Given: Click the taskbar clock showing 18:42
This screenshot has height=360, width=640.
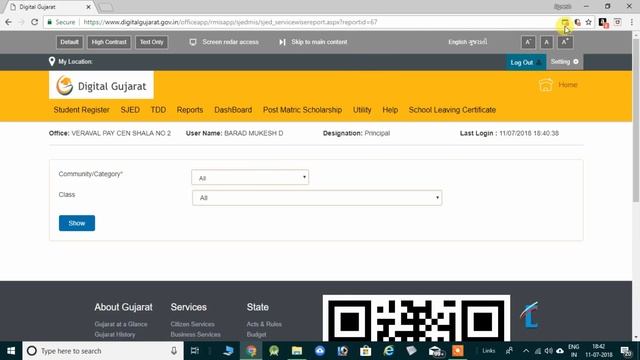Looking at the screenshot, I should [x=599, y=351].
